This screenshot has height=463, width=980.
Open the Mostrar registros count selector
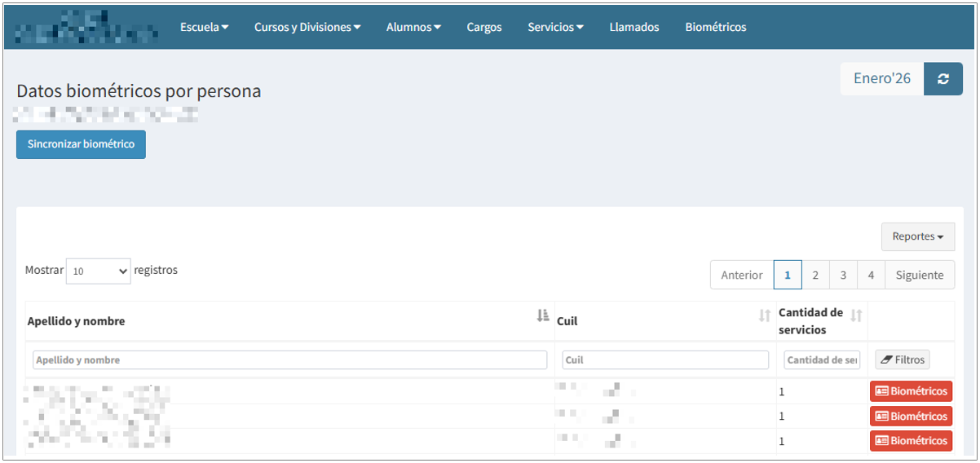[98, 271]
